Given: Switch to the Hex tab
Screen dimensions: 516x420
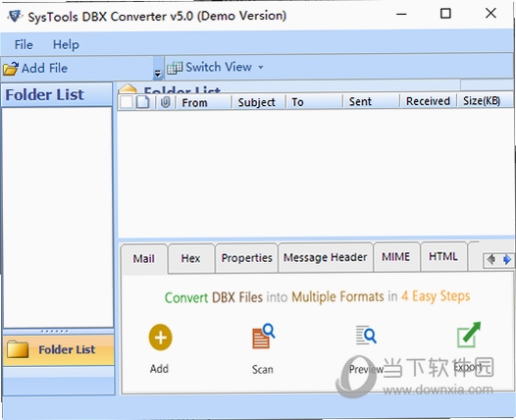Looking at the screenshot, I should [190, 258].
